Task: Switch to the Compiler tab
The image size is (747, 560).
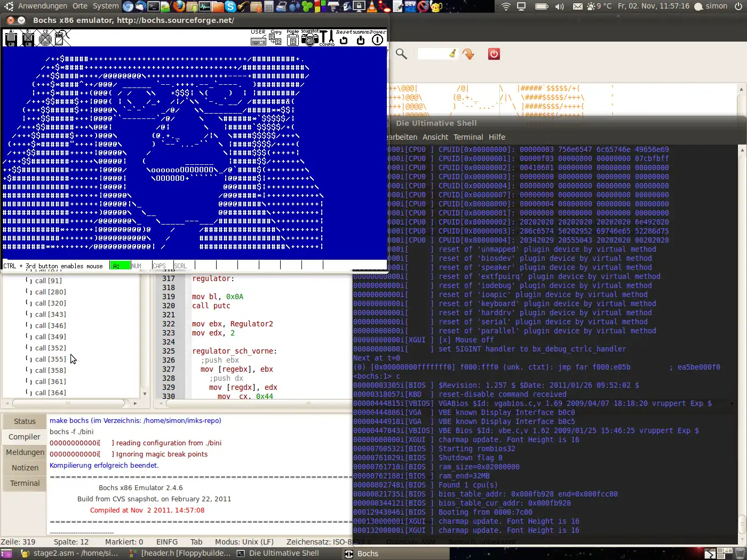Action: tap(25, 437)
